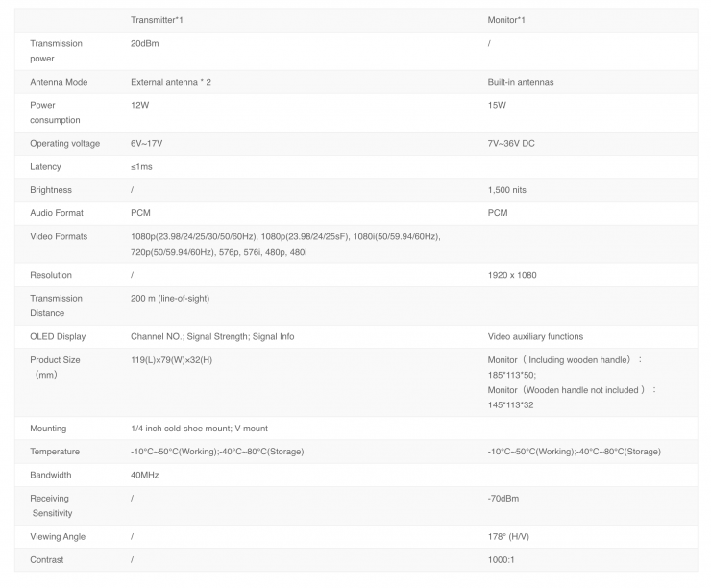
Task: Click the 200 m (line-of-sight) distance value
Action: click(x=170, y=298)
